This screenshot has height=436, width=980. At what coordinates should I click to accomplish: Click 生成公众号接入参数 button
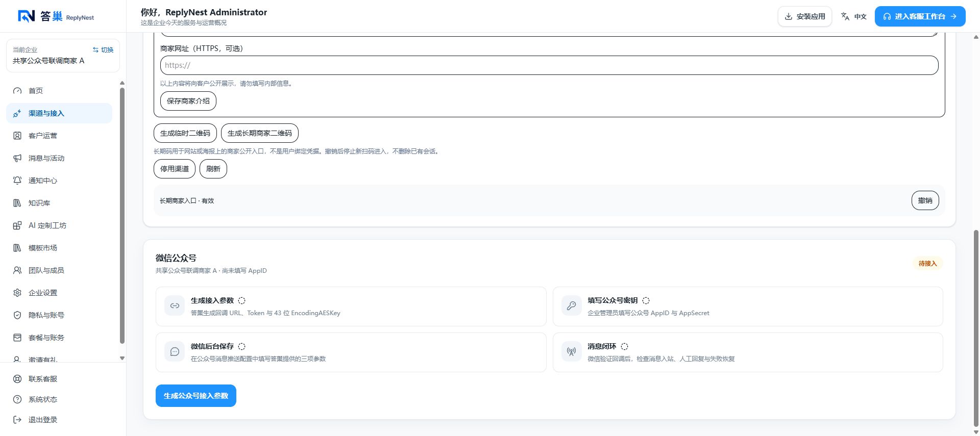[196, 396]
